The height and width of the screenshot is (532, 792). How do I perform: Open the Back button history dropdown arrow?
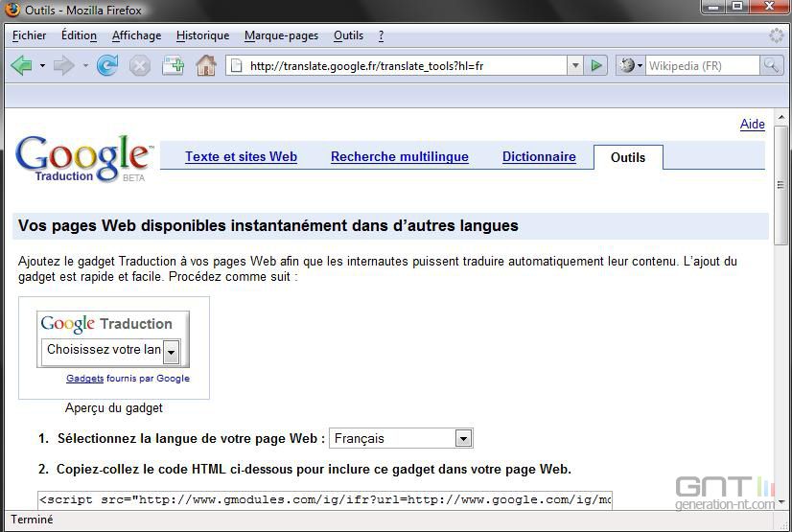point(42,65)
